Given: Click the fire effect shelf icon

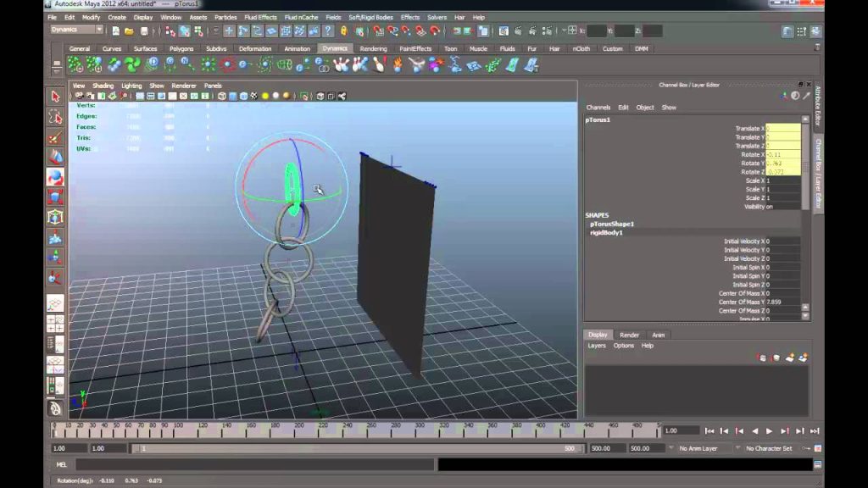Looking at the screenshot, I should click(x=398, y=65).
